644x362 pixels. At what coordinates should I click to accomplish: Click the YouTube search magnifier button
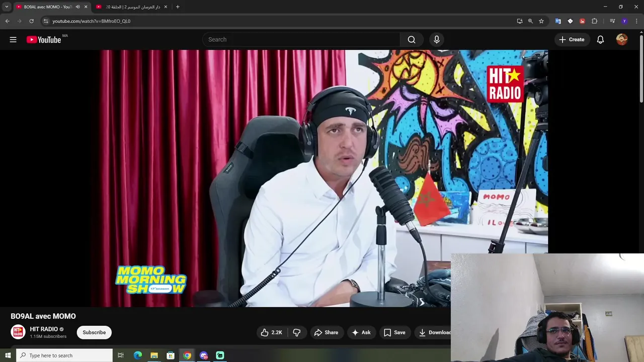pyautogui.click(x=412, y=40)
